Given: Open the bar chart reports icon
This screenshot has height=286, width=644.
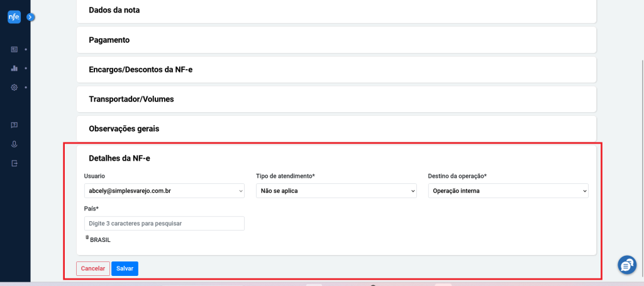Looking at the screenshot, I should 14,68.
